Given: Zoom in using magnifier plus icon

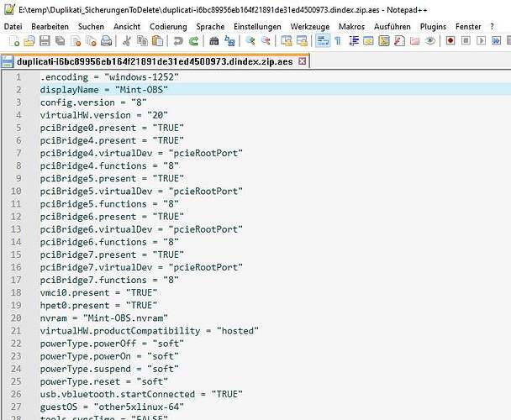Looking at the screenshot, I should 250,41.
